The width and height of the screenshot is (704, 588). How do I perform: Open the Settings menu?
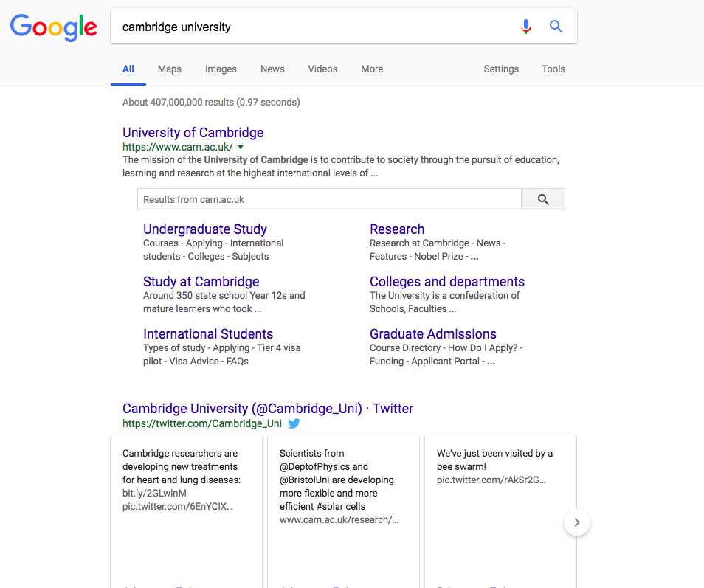point(501,69)
